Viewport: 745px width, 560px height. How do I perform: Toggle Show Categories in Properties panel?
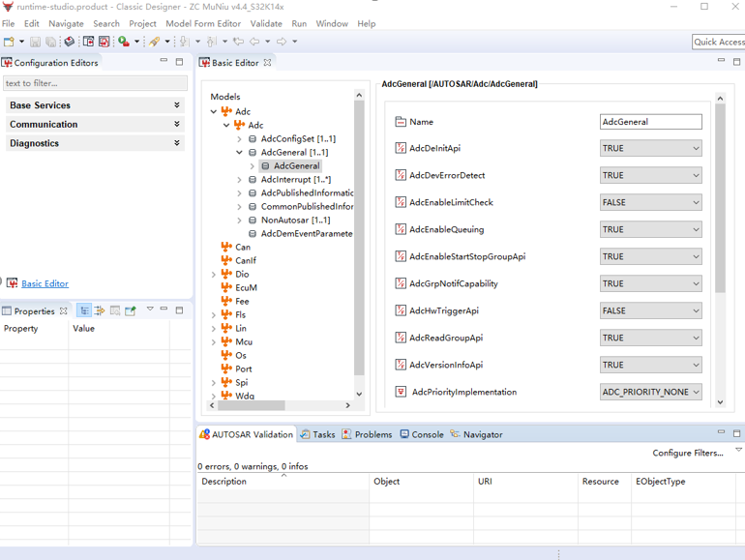(x=84, y=310)
